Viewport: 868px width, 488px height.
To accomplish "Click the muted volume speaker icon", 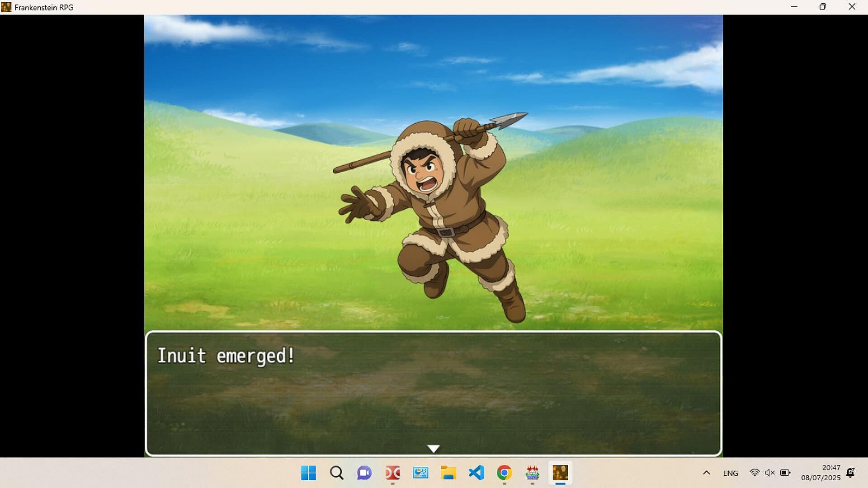I will (769, 473).
